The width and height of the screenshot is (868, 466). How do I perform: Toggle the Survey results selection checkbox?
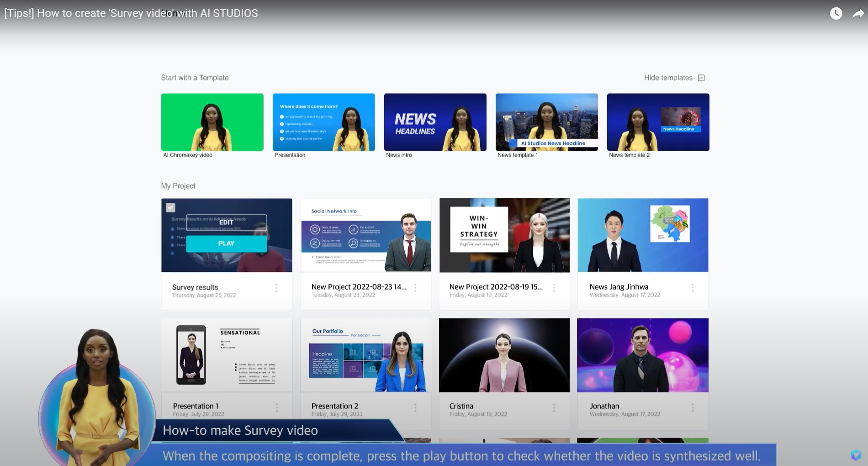tap(170, 207)
